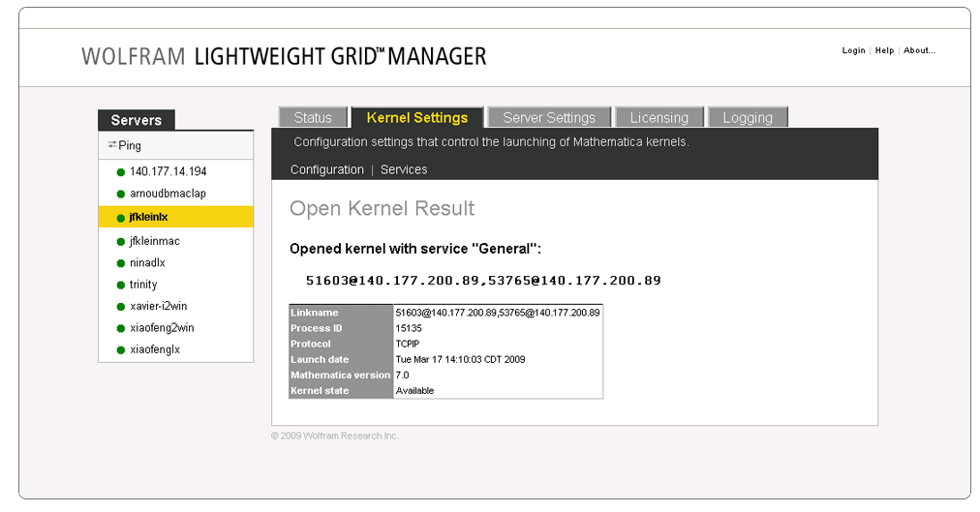Image resolution: width=980 pixels, height=512 pixels.
Task: Click the Kernel state row label
Action: click(x=320, y=391)
